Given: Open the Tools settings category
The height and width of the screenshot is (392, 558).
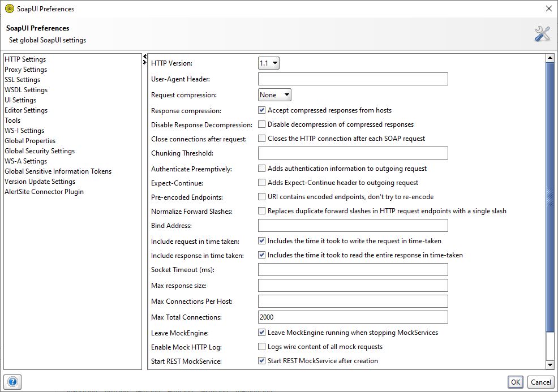Looking at the screenshot, I should [12, 120].
